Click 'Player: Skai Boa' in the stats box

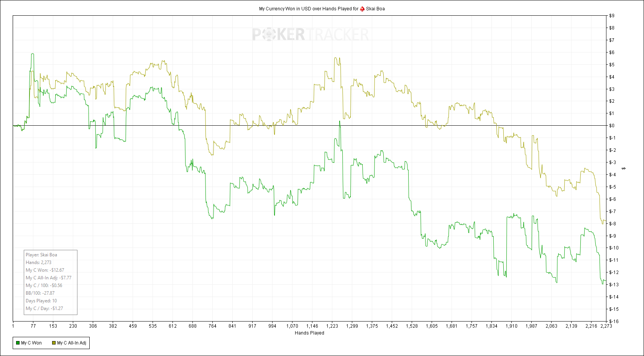[x=41, y=255]
